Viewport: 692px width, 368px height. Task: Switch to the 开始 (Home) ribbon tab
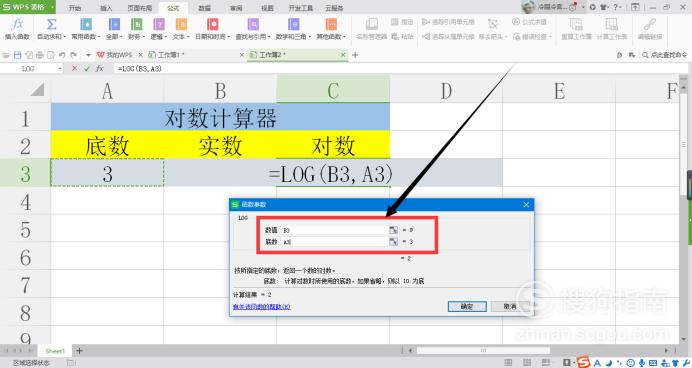(75, 8)
